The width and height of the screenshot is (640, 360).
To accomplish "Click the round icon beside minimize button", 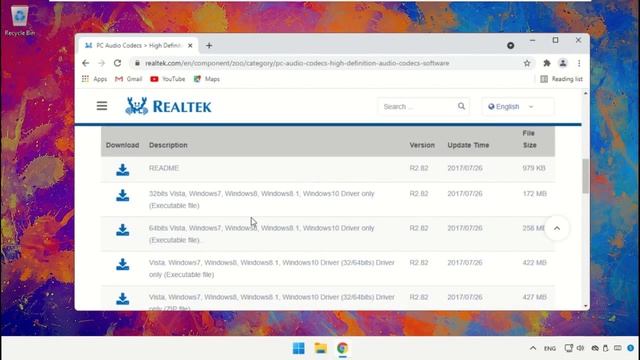I will point(510,45).
